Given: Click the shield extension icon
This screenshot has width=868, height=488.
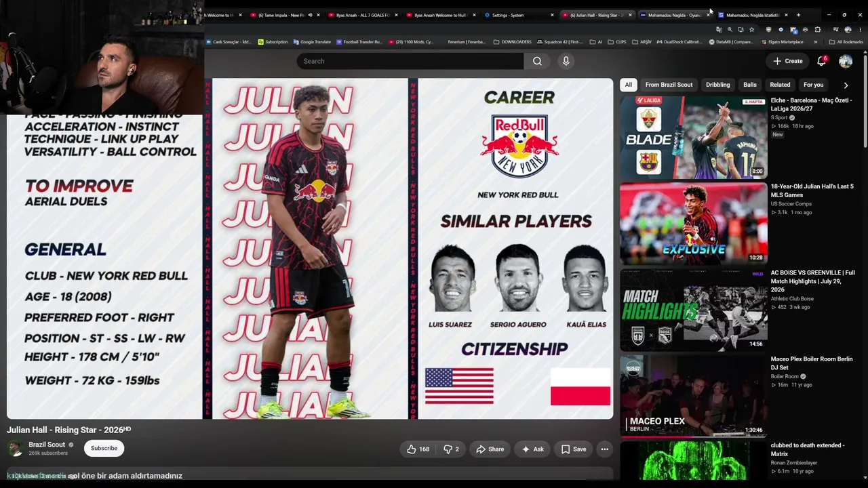Looking at the screenshot, I should pos(768,30).
